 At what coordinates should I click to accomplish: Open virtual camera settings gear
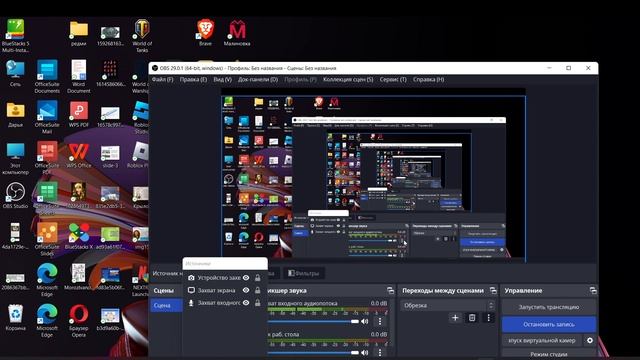tap(590, 340)
